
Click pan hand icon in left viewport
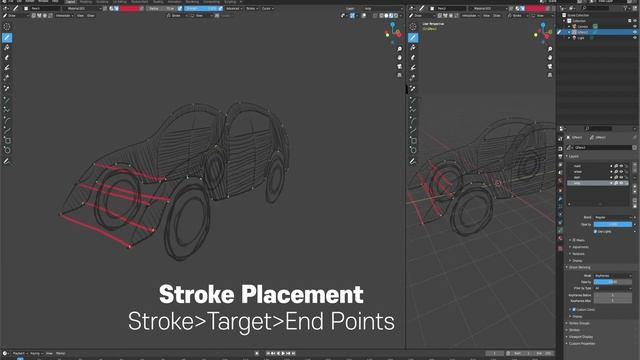[x=400, y=58]
